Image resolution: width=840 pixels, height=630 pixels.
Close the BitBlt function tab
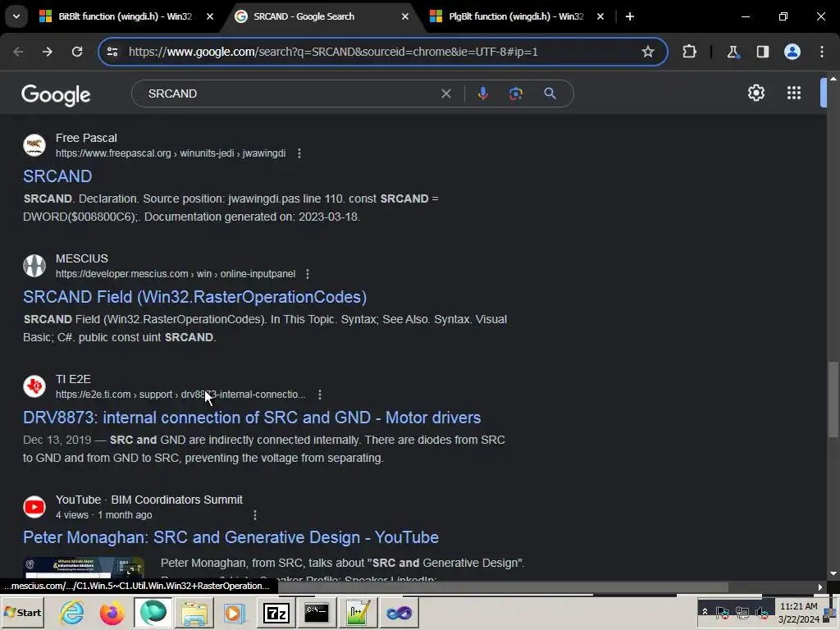tap(210, 16)
